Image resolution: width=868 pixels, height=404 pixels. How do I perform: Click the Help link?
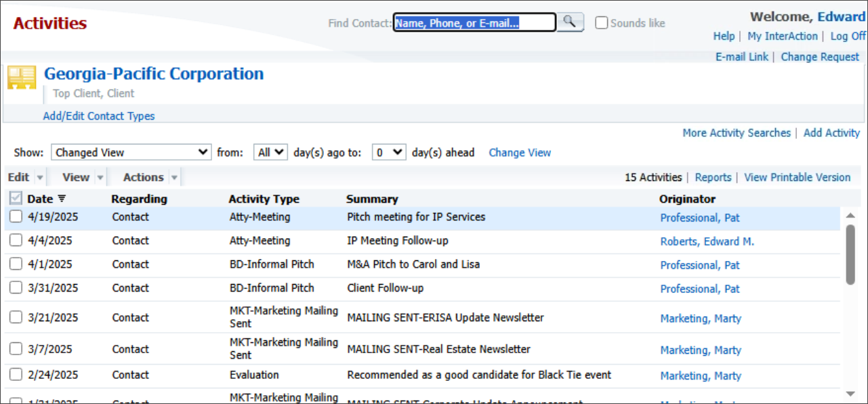[x=724, y=36]
